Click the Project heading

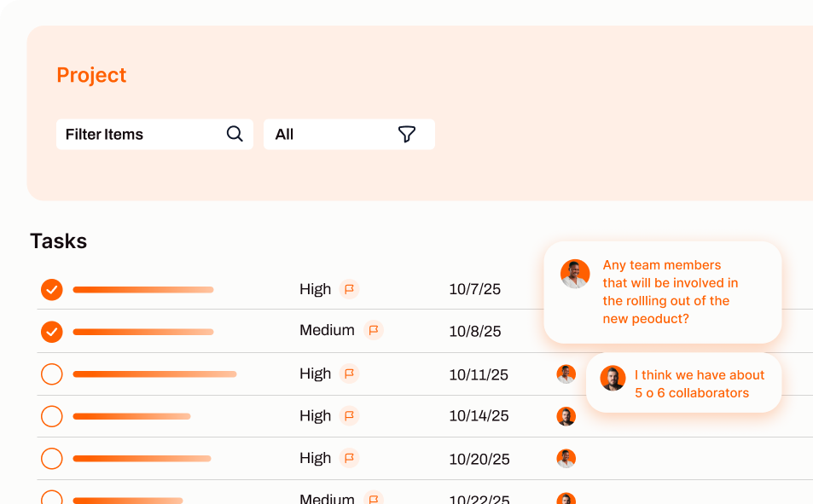point(91,75)
